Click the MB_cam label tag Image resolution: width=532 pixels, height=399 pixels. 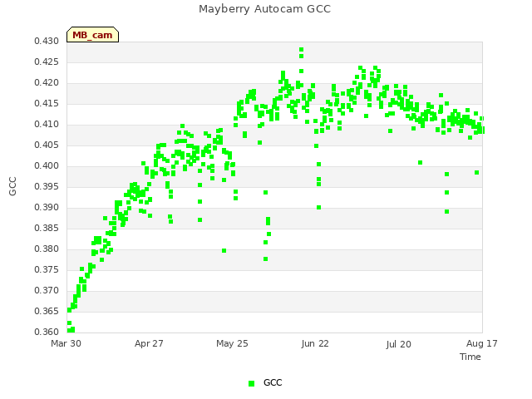click(92, 35)
